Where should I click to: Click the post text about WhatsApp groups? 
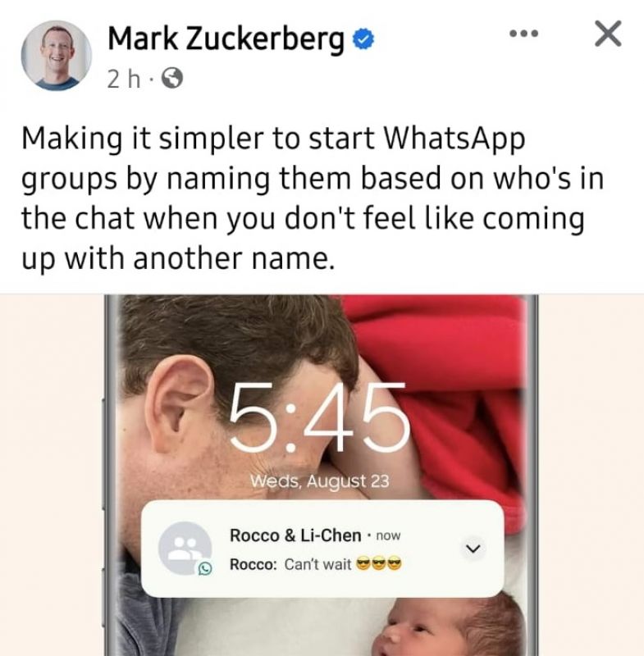(x=313, y=198)
